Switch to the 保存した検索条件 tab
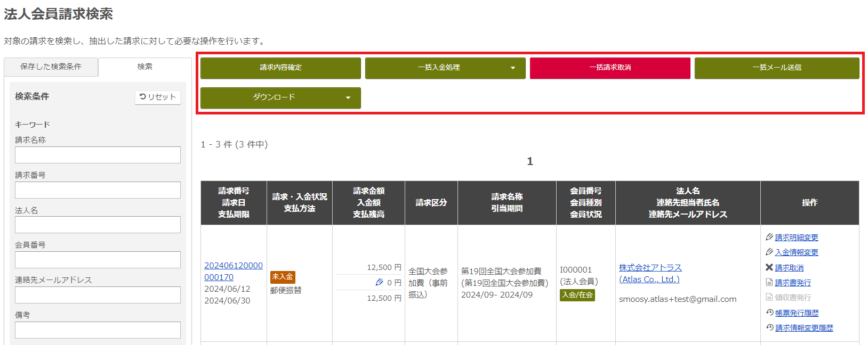The width and height of the screenshot is (868, 345). tap(51, 67)
